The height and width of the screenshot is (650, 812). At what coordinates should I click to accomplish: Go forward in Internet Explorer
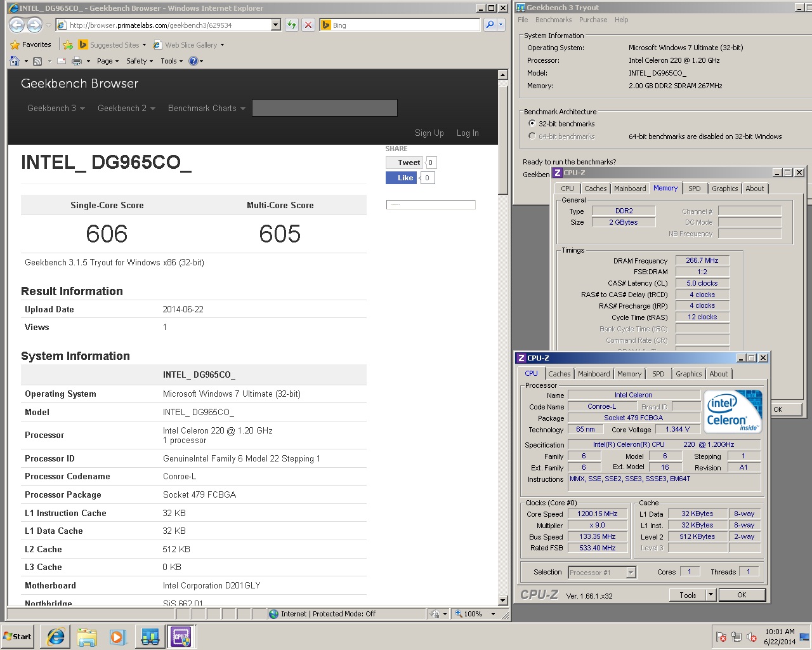coord(34,25)
